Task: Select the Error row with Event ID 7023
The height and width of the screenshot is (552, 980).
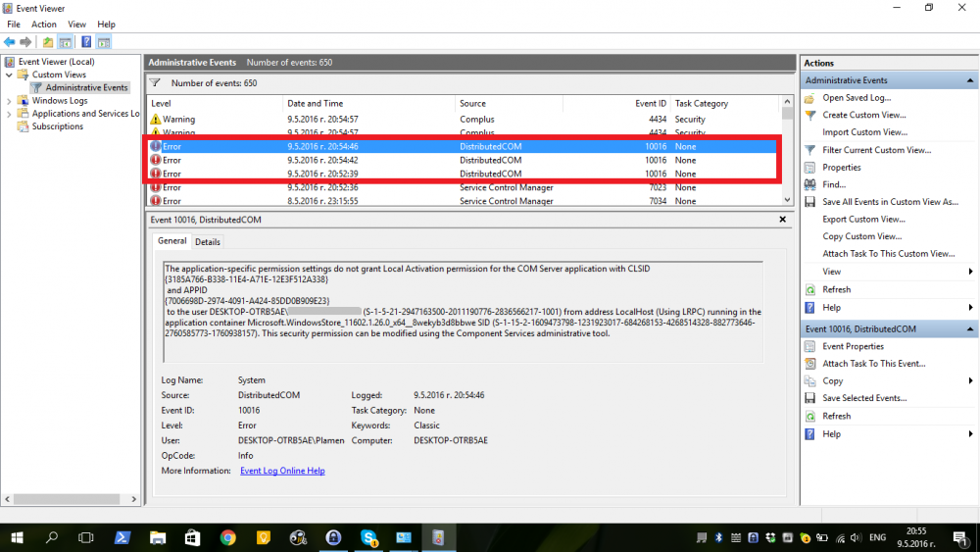Action: (463, 187)
